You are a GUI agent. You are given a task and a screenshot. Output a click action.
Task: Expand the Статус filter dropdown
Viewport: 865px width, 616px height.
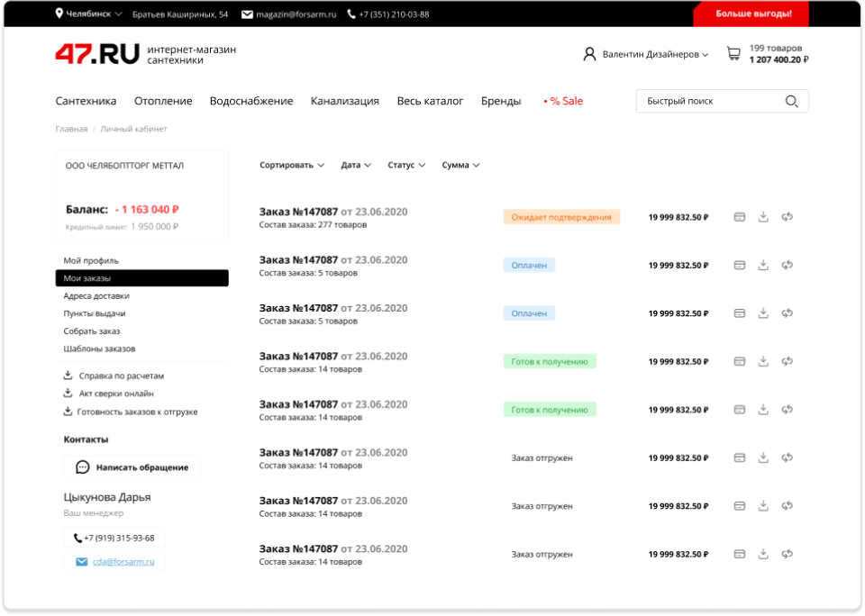click(x=405, y=166)
